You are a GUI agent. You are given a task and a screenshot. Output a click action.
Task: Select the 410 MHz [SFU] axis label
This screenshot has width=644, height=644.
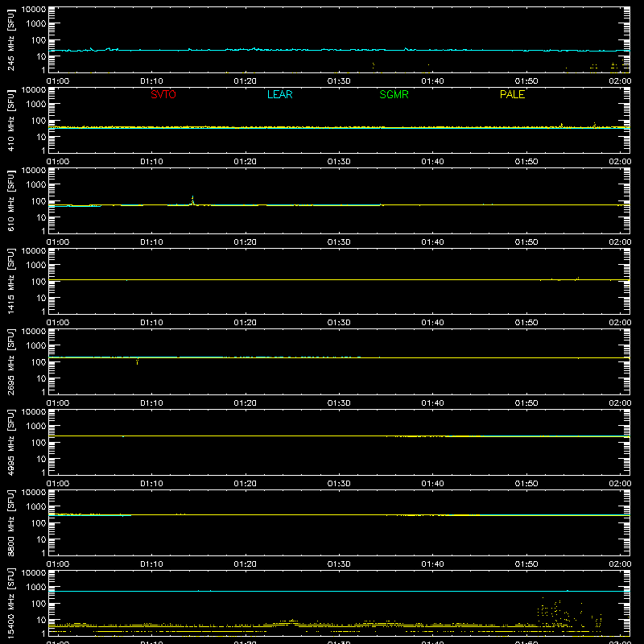(11, 120)
